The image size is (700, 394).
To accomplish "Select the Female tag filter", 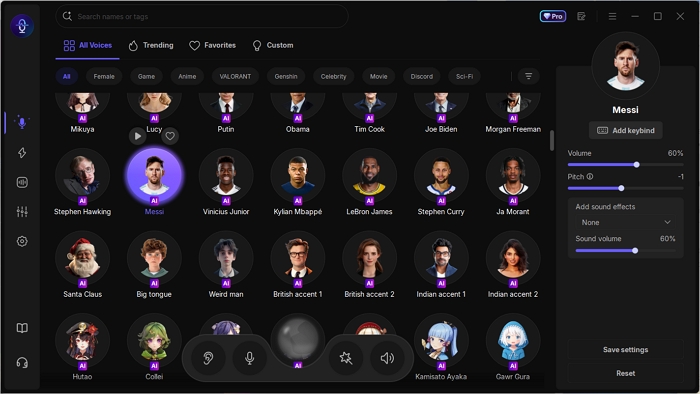I will point(104,76).
